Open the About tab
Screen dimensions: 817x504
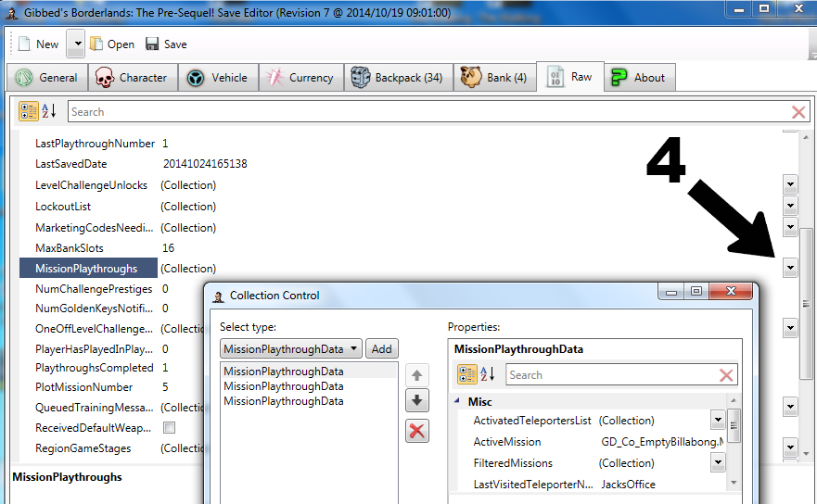(x=639, y=78)
